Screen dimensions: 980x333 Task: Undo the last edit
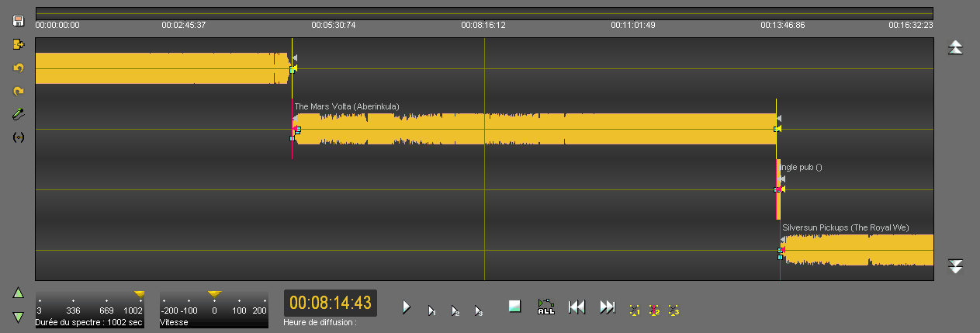[19, 68]
